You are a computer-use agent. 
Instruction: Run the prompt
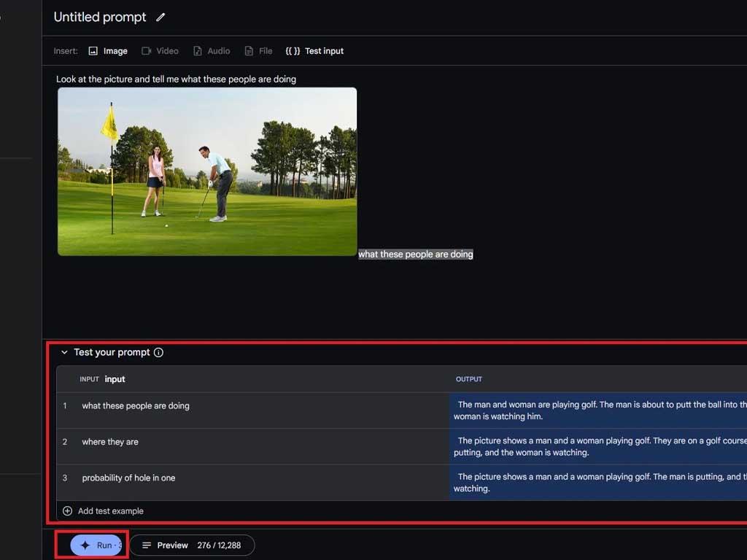point(96,545)
